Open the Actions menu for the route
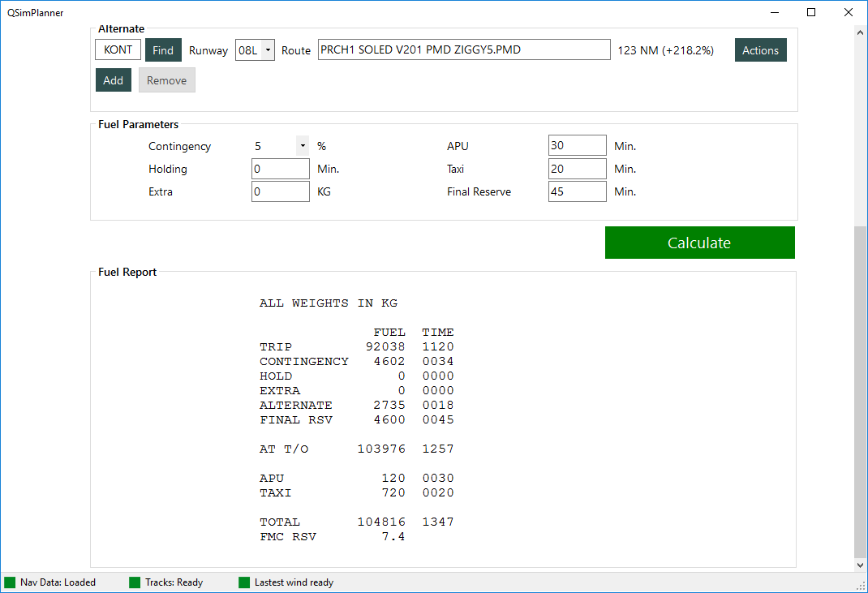Screen dimensions: 868x593 pos(760,49)
